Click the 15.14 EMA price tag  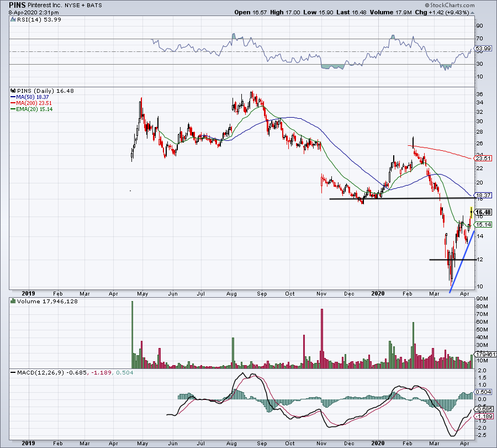tap(483, 224)
